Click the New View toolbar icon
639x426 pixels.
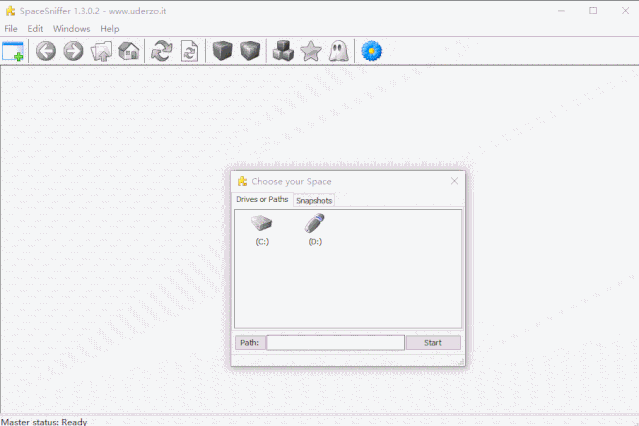coord(13,51)
